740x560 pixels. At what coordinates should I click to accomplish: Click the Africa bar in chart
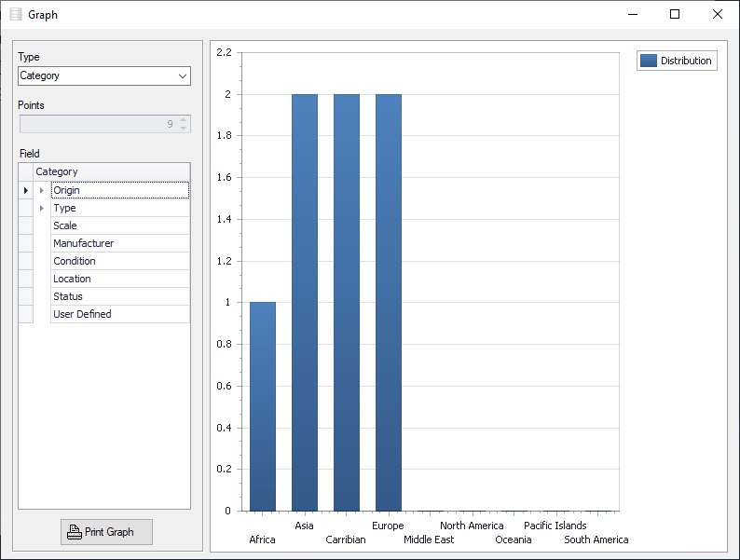tap(263, 406)
